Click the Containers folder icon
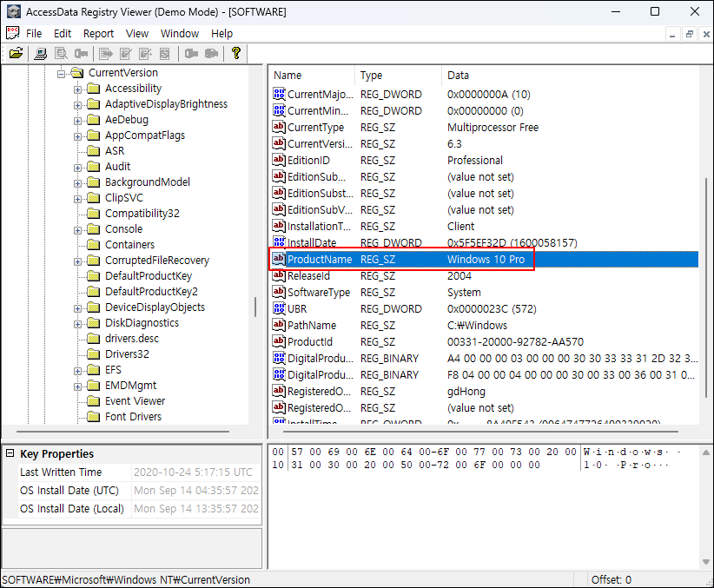The image size is (714, 588). click(x=93, y=245)
